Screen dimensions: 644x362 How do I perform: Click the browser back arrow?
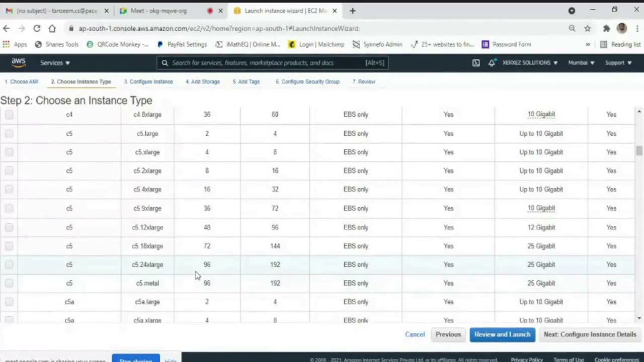(6, 29)
